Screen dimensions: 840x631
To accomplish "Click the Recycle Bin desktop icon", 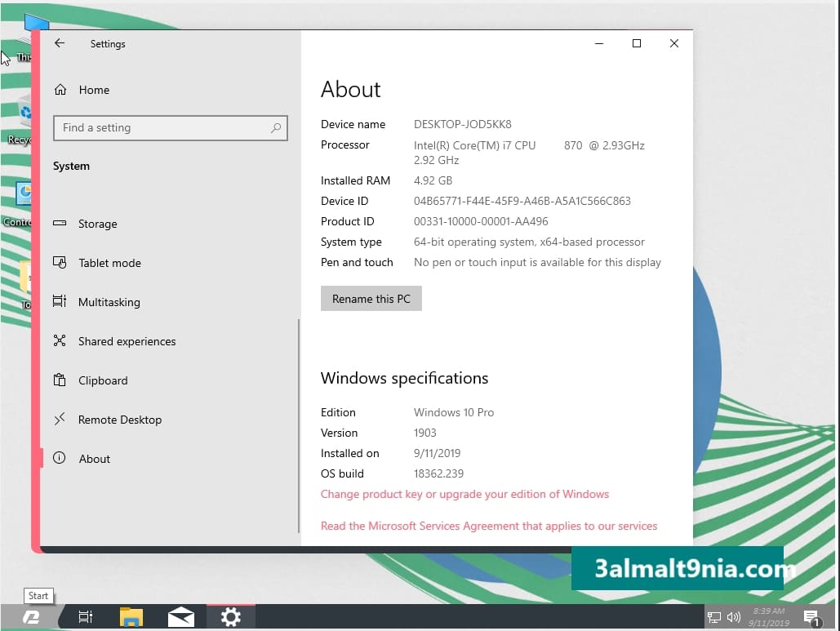I will pos(21,121).
